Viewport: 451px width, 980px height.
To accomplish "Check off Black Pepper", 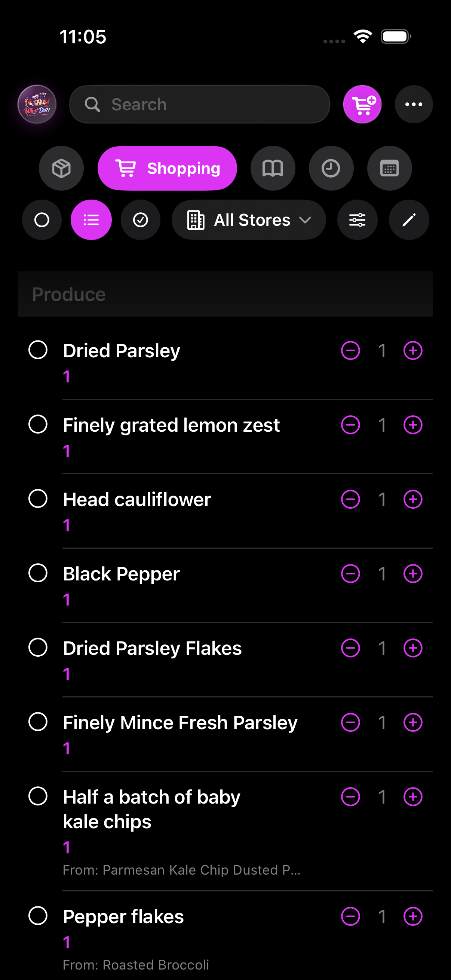I will [38, 573].
